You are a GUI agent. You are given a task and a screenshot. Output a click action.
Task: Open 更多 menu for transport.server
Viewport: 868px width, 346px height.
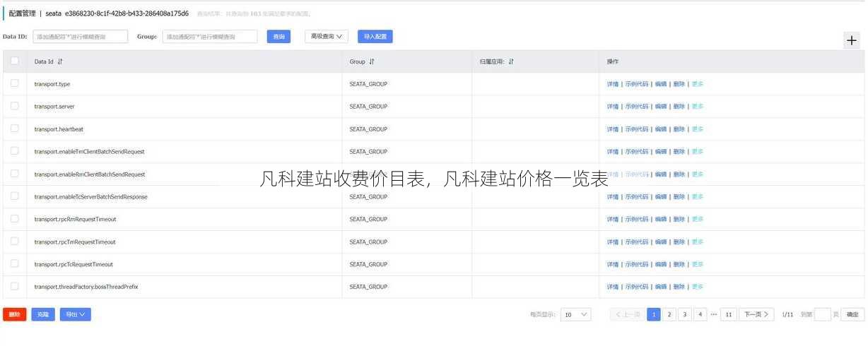coord(698,107)
